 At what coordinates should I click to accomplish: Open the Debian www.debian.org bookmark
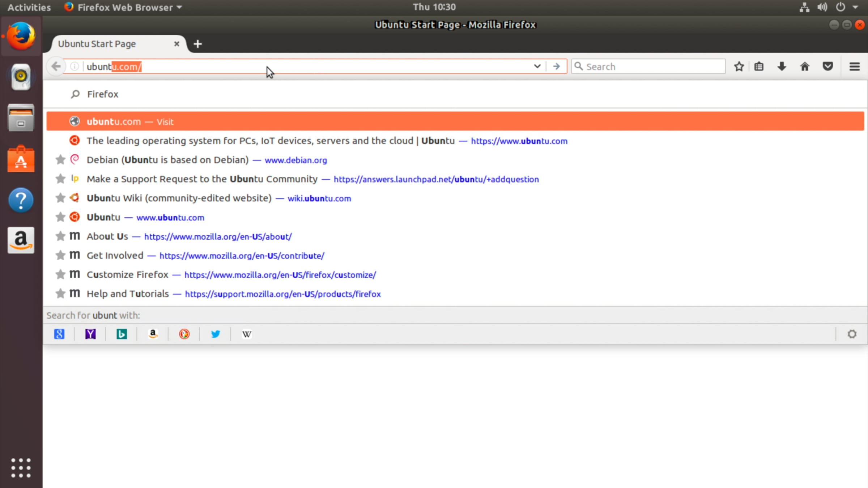tap(455, 160)
